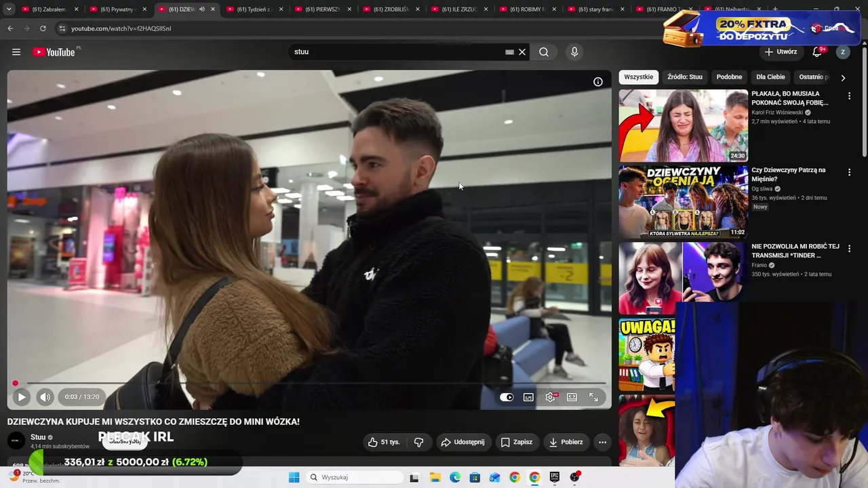The height and width of the screenshot is (488, 868).
Task: Mute the video volume
Action: pos(45,397)
